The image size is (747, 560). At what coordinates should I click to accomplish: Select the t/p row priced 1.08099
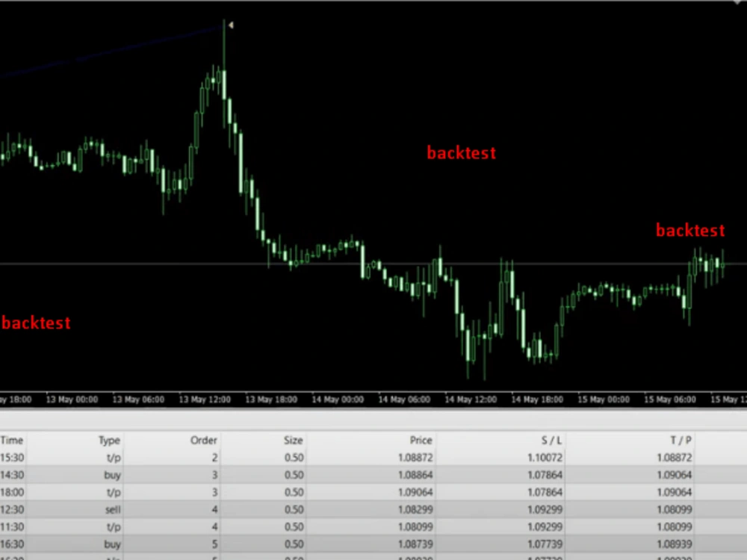point(299,526)
